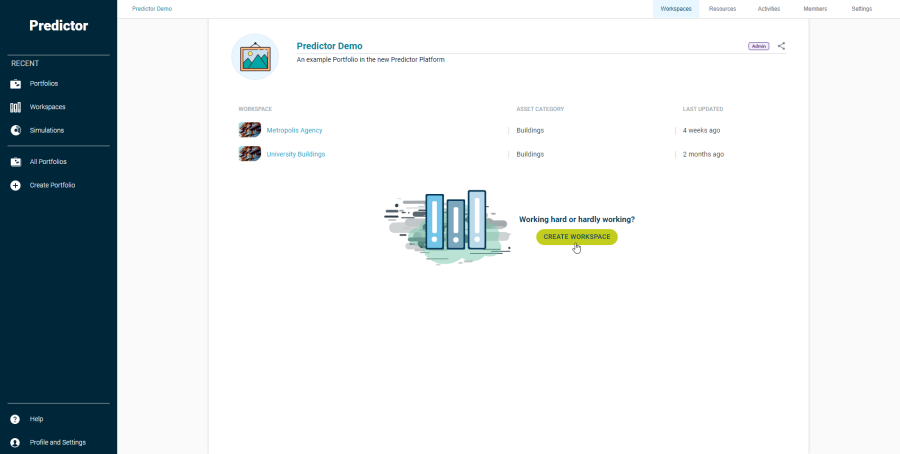Click the Profile and Settings icon

click(15, 442)
